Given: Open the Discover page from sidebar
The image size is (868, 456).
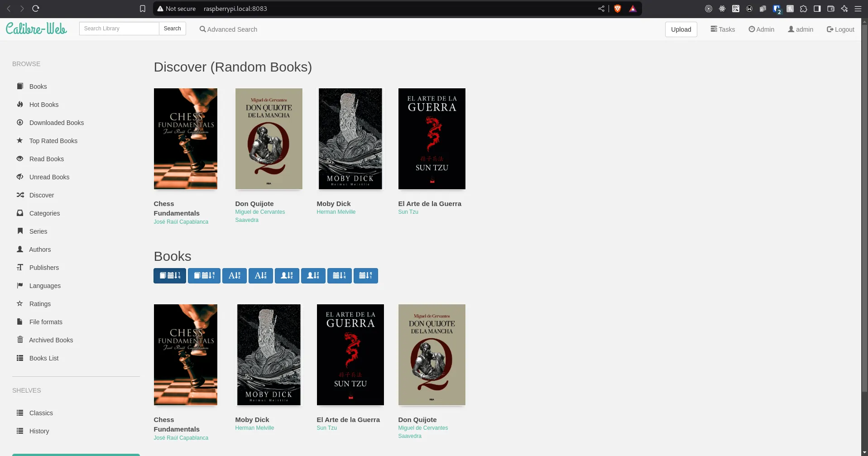Looking at the screenshot, I should pos(41,195).
